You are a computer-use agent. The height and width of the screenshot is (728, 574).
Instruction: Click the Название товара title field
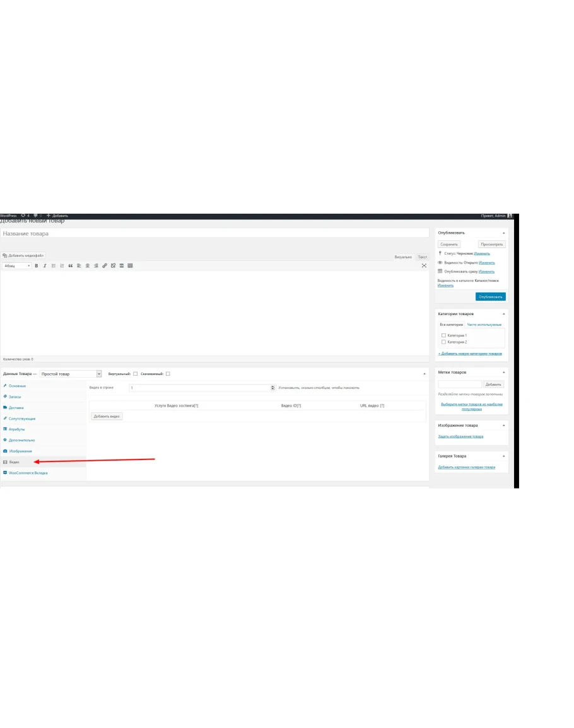tap(214, 233)
